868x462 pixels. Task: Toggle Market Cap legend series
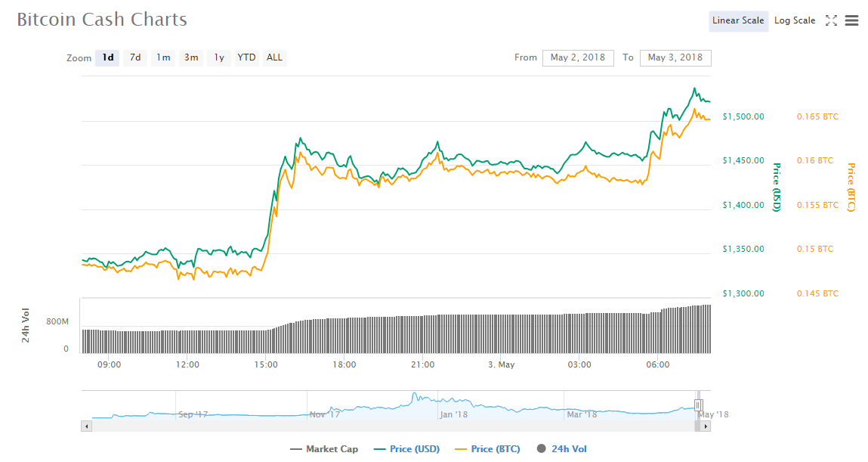click(324, 449)
